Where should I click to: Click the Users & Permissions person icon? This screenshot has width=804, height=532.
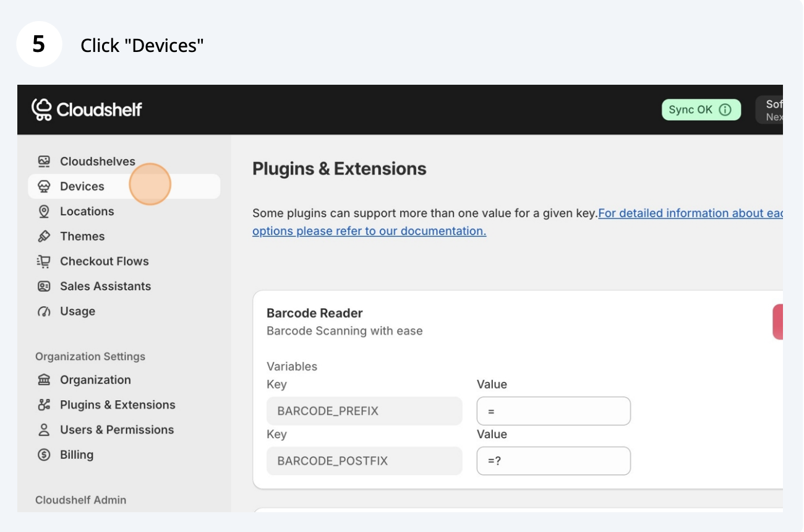click(x=43, y=430)
